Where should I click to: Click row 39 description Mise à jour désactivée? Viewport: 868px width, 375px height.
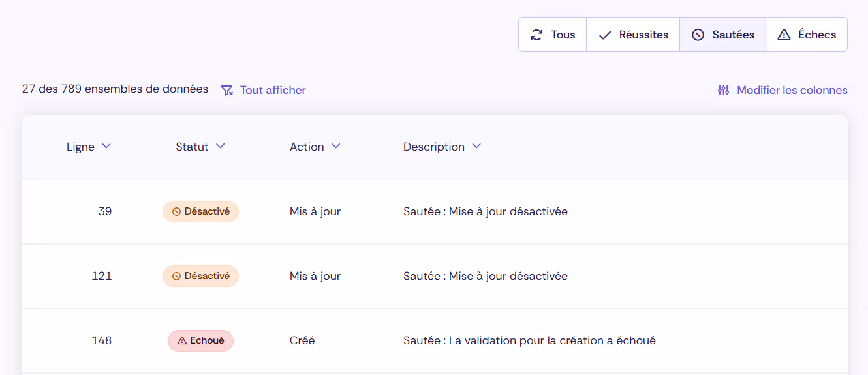[x=486, y=211]
